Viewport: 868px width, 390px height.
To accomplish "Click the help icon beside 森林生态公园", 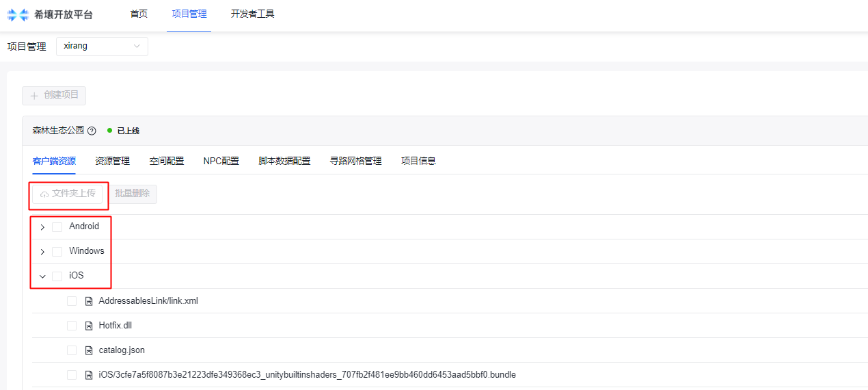I will point(92,131).
